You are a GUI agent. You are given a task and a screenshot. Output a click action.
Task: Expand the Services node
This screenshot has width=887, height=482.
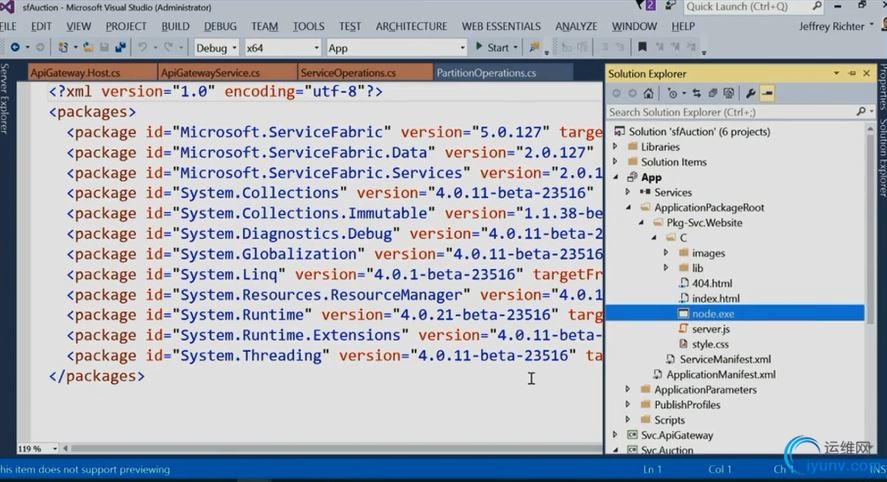click(x=628, y=192)
